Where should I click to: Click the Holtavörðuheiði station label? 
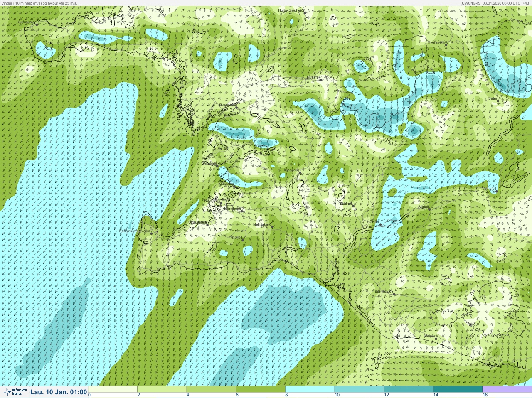[291, 10]
